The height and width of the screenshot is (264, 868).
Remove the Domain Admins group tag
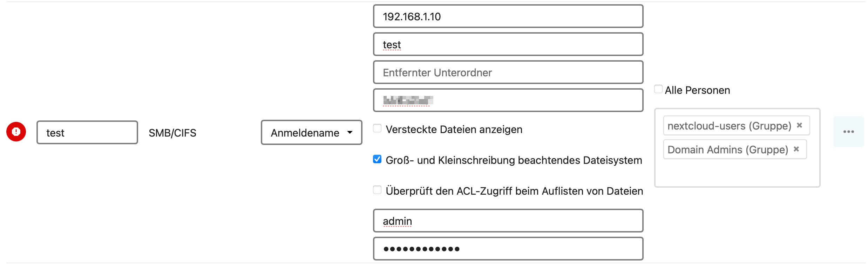(796, 149)
